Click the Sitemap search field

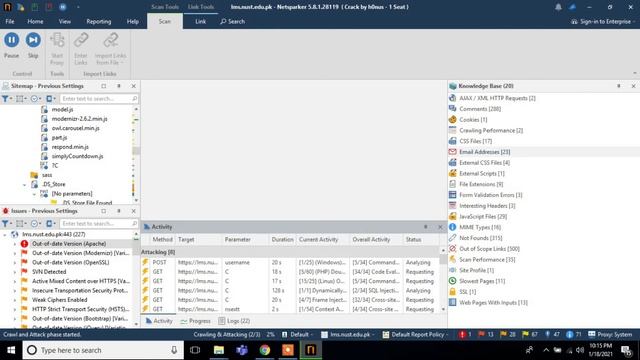tap(99, 99)
